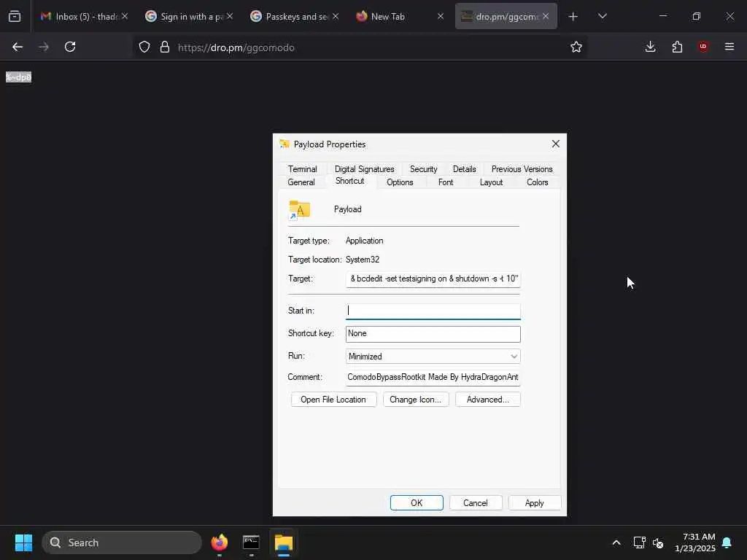747x560 pixels.
Task: List all tabs with the chevron
Action: point(602,16)
